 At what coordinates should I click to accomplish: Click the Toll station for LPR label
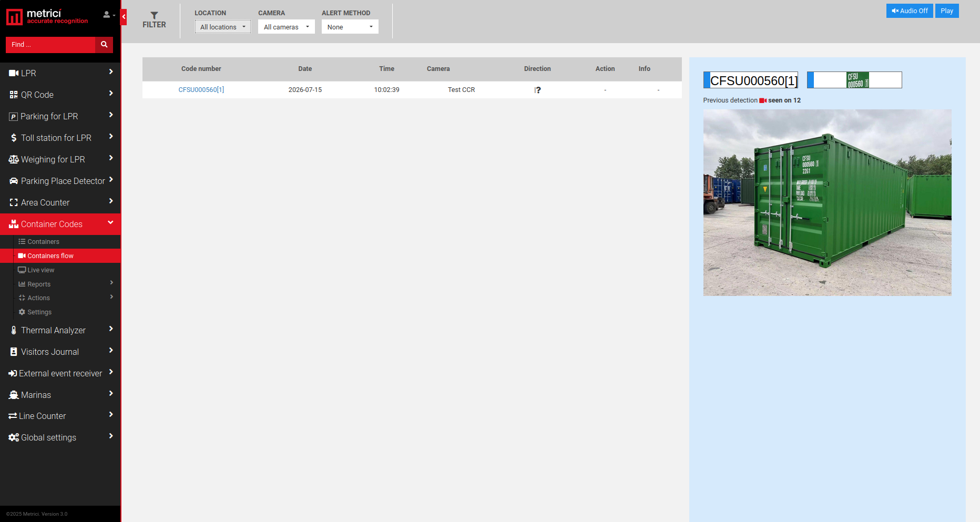click(56, 138)
